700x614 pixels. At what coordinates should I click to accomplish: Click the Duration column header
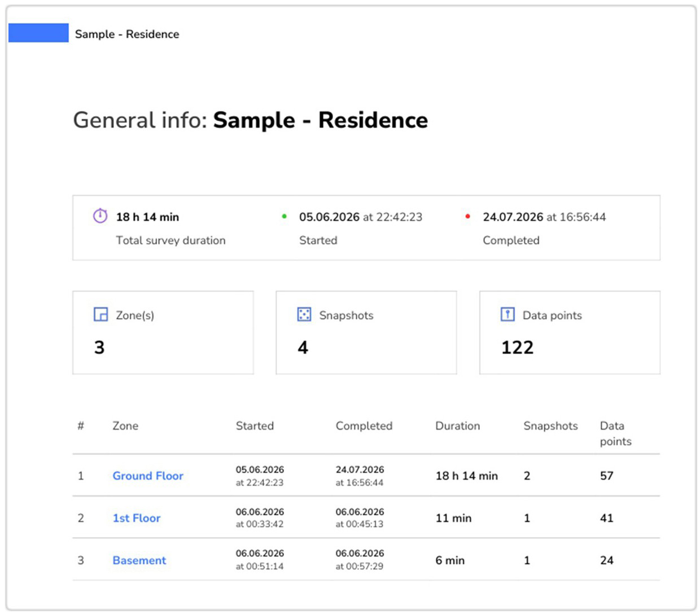click(x=458, y=426)
